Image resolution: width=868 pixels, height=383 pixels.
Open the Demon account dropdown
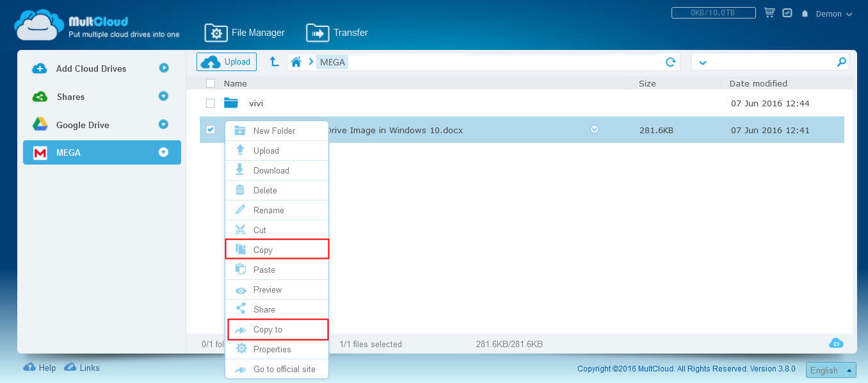pyautogui.click(x=834, y=13)
